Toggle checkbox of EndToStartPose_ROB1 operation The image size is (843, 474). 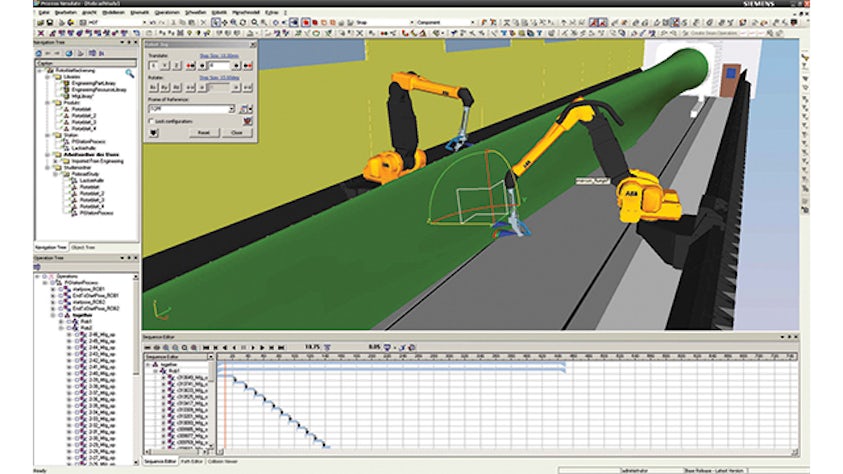click(61, 296)
